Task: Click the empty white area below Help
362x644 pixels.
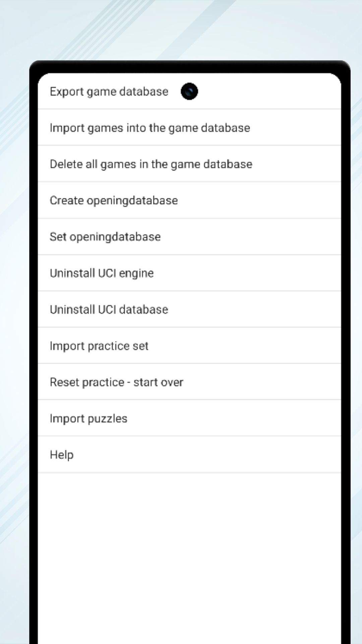Action: coord(189,553)
